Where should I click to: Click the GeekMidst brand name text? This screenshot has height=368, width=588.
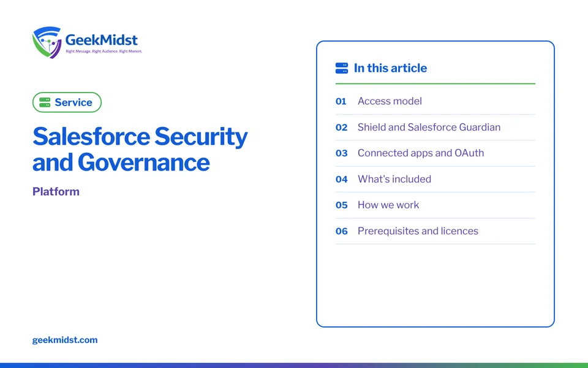[101, 39]
